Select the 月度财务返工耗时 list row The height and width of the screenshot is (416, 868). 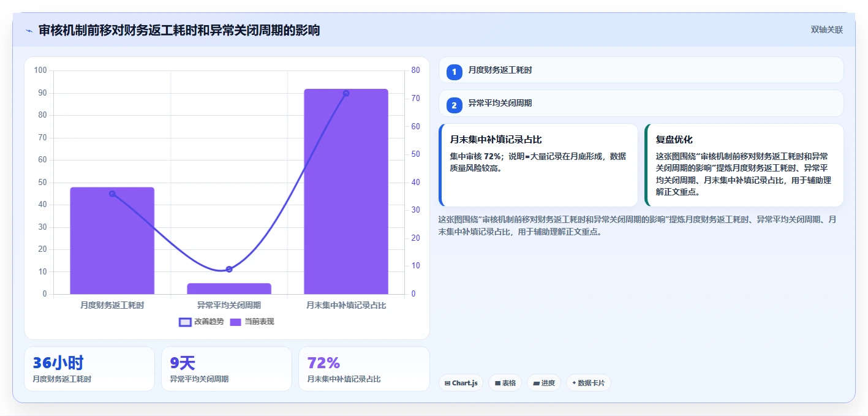pos(641,70)
